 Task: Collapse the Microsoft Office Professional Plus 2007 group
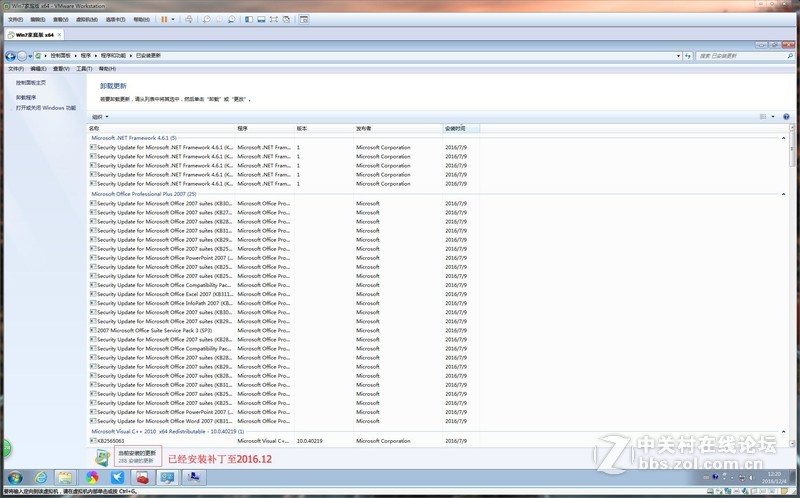pos(784,194)
